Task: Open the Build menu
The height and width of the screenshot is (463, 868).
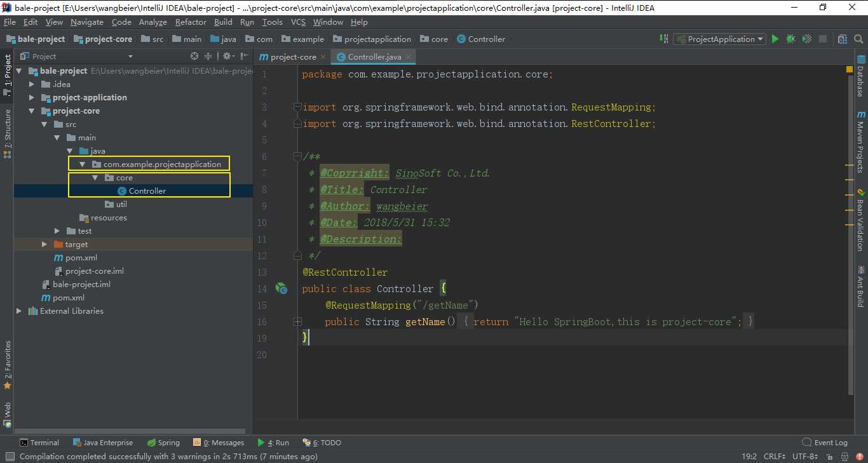Action: tap(223, 22)
